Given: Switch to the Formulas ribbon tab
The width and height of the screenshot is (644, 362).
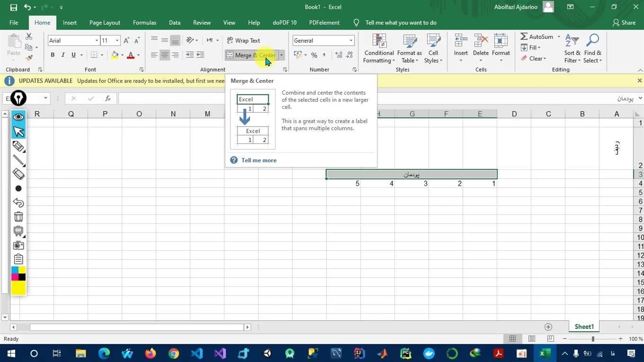Looking at the screenshot, I should pyautogui.click(x=144, y=23).
